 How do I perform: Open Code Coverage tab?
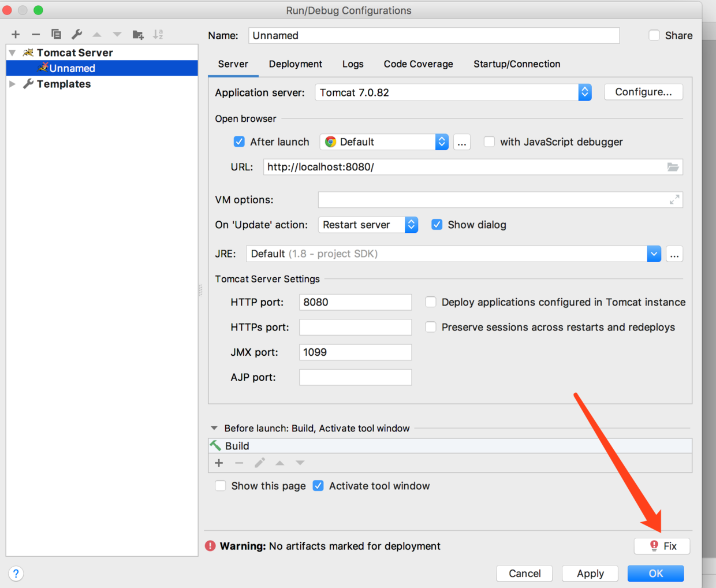419,64
